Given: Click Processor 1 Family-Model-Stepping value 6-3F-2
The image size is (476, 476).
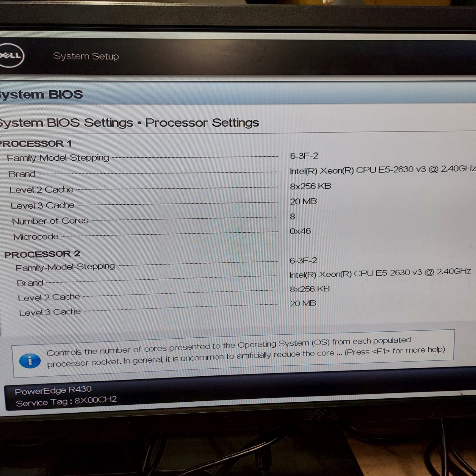Looking at the screenshot, I should 304,156.
